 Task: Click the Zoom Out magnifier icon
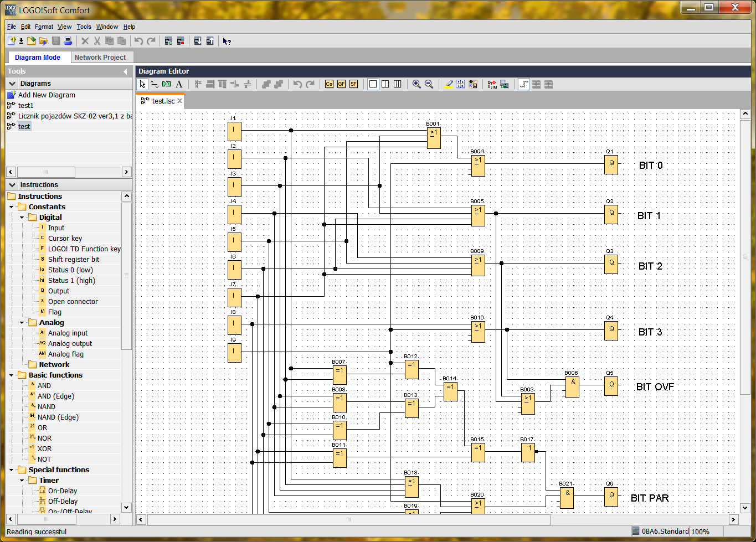click(429, 84)
